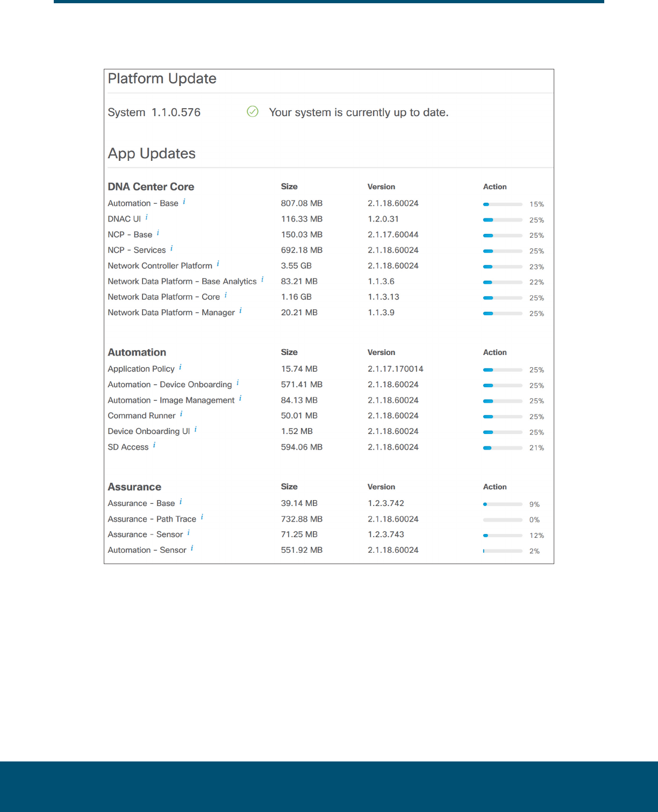The height and width of the screenshot is (812, 658).
Task: Click SD Access progress bar at 21%
Action: (x=503, y=448)
